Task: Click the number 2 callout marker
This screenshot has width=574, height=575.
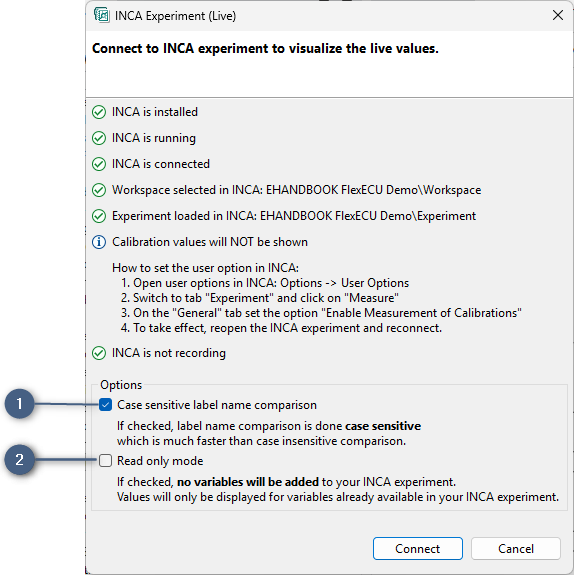Action: point(19,459)
